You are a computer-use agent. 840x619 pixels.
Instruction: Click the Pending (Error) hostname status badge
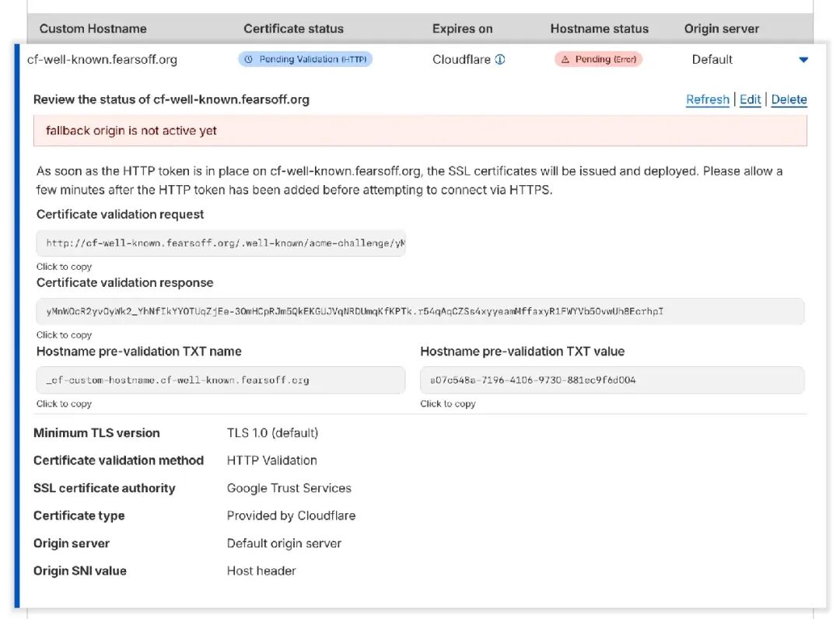(598, 59)
